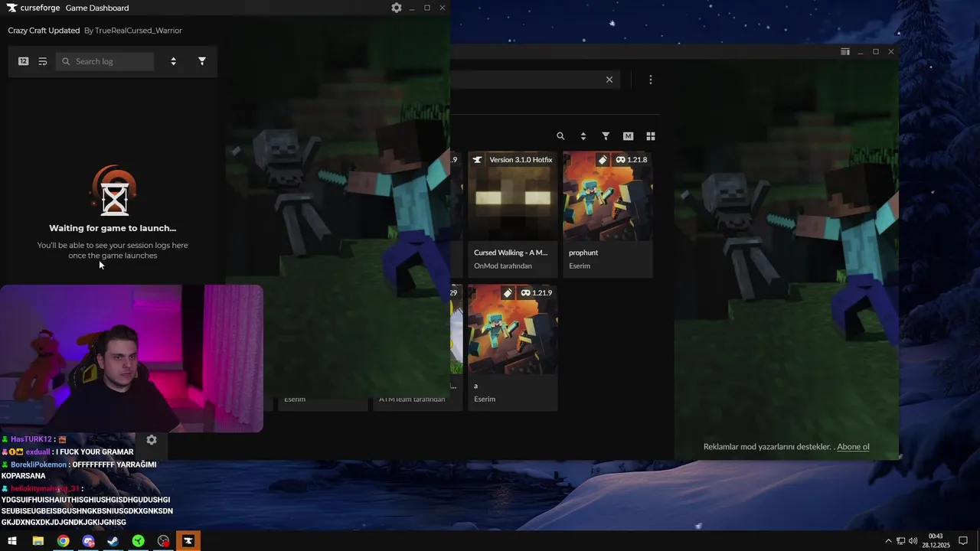Click the sidebar layout icon in CurseForge title bar
The height and width of the screenshot is (551, 980).
click(845, 52)
